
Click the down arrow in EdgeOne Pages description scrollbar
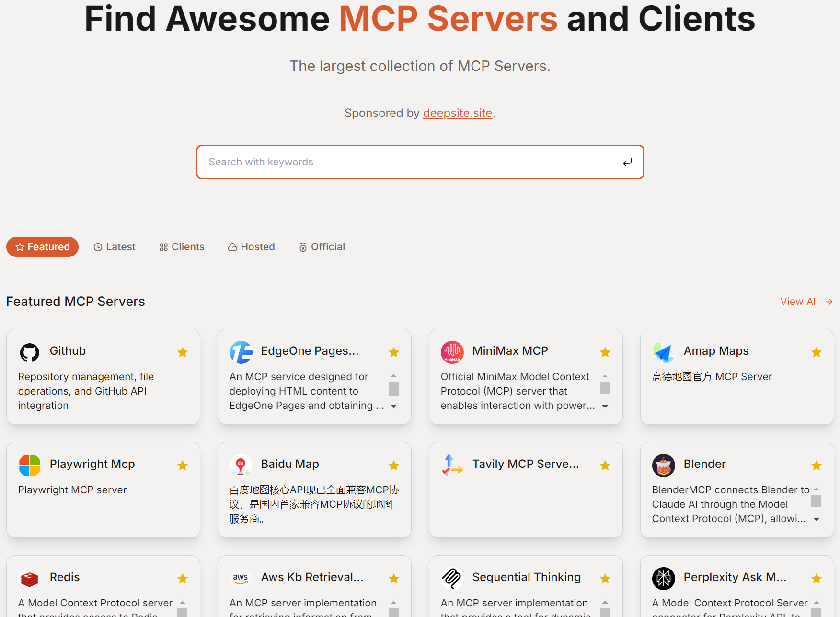point(394,407)
